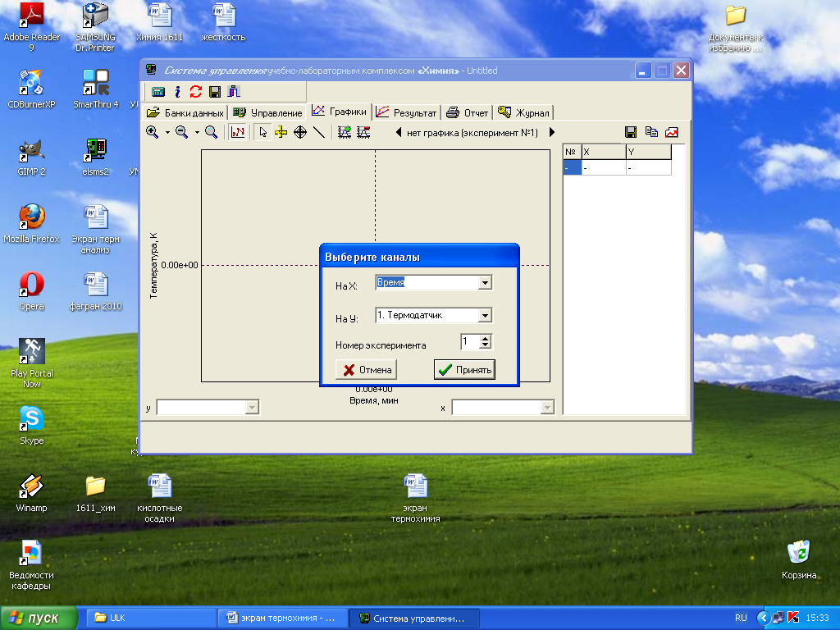Select the crosshair target tool

[x=300, y=132]
